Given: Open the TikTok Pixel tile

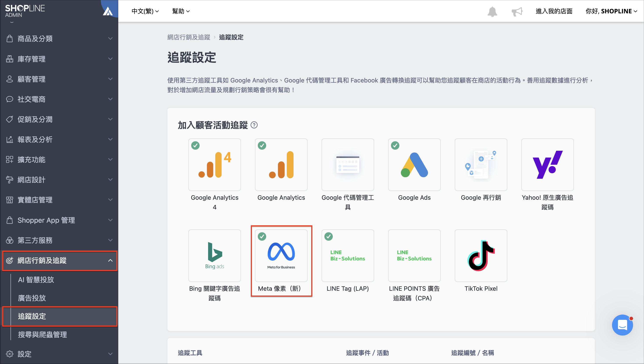Looking at the screenshot, I should 481,256.
